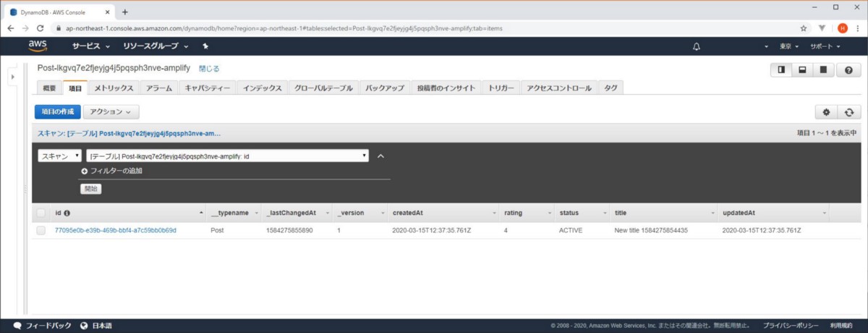Open the アクセスコントロール tab
The width and height of the screenshot is (868, 333).
click(x=559, y=88)
